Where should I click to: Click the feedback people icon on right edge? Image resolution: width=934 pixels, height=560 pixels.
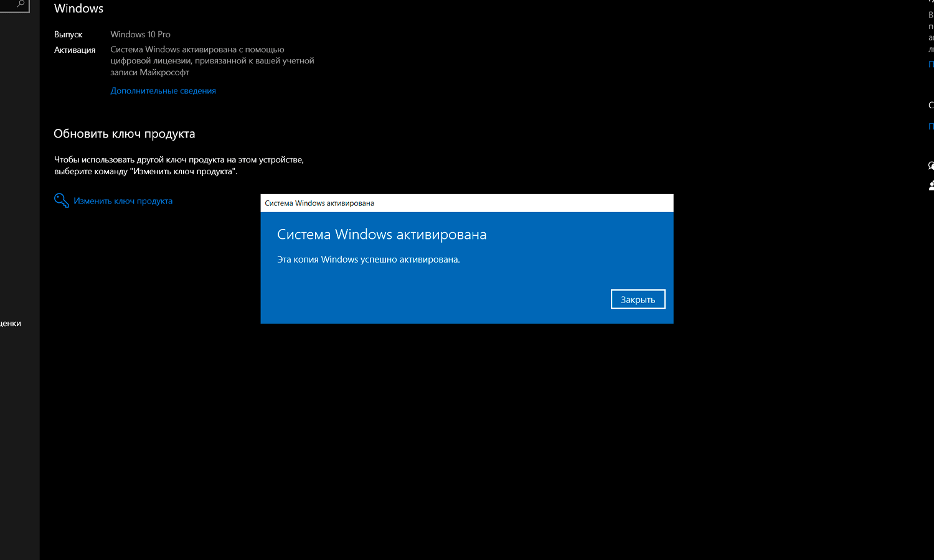(930, 185)
